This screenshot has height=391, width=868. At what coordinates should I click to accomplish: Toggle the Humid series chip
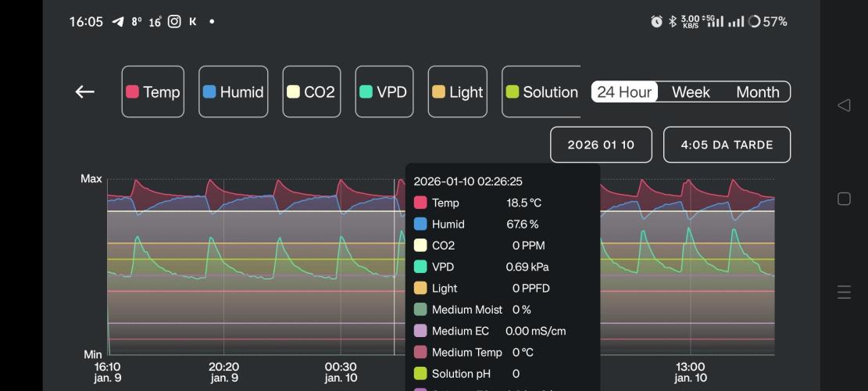(233, 91)
